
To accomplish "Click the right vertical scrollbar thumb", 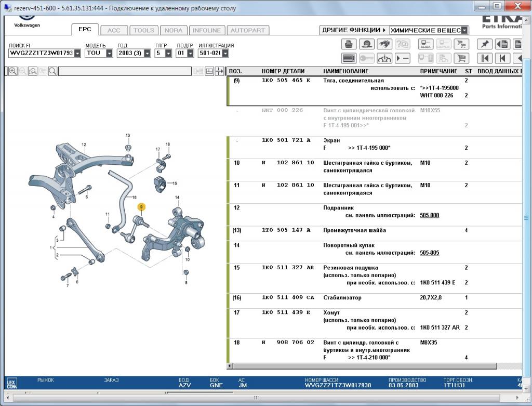I will pyautogui.click(x=526, y=218).
